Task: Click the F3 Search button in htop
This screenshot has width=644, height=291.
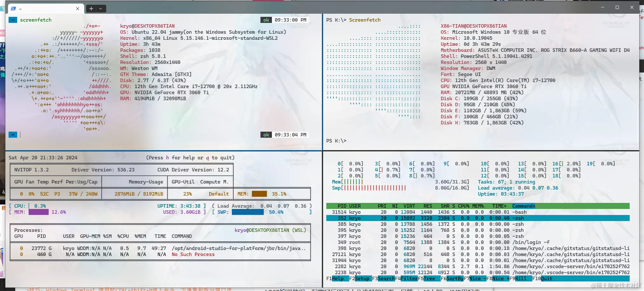Action: coord(384,279)
